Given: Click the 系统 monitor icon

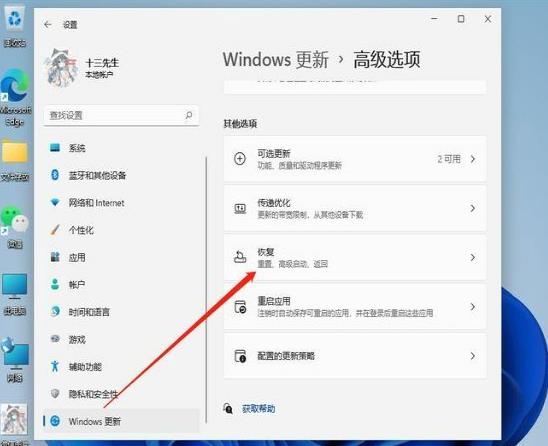Looking at the screenshot, I should [x=55, y=148].
